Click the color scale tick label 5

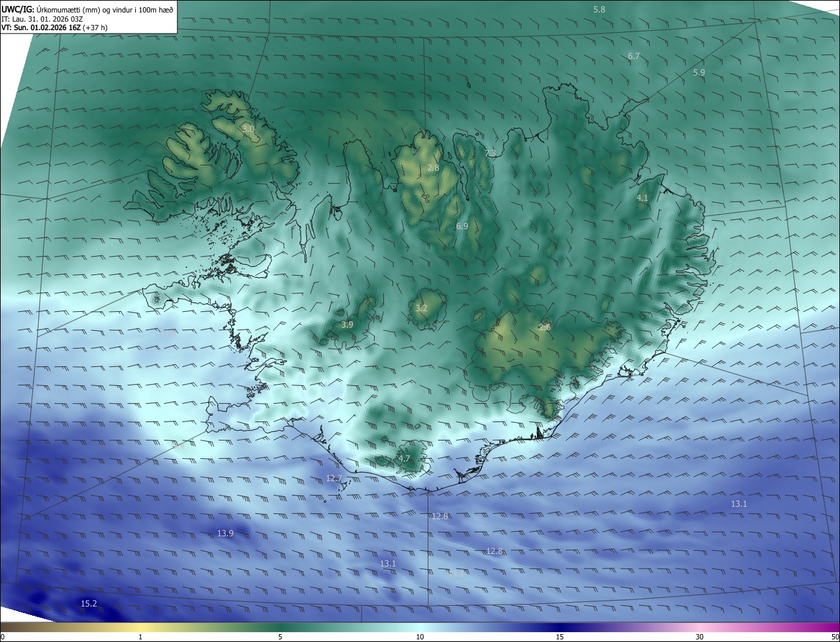(x=280, y=637)
